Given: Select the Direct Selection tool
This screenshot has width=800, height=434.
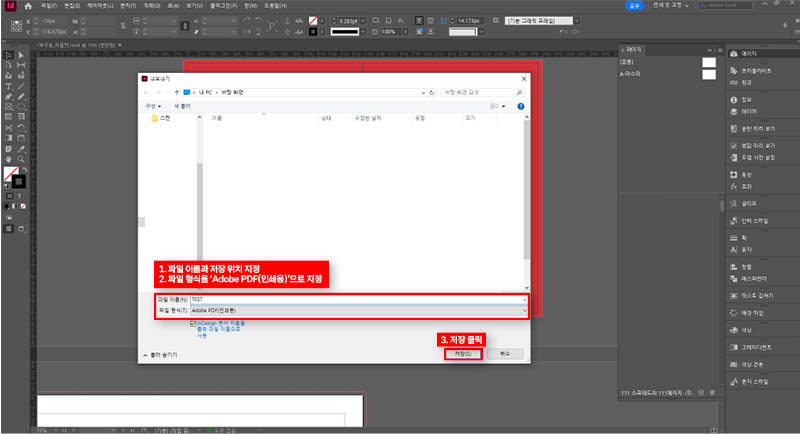Looking at the screenshot, I should [21, 55].
